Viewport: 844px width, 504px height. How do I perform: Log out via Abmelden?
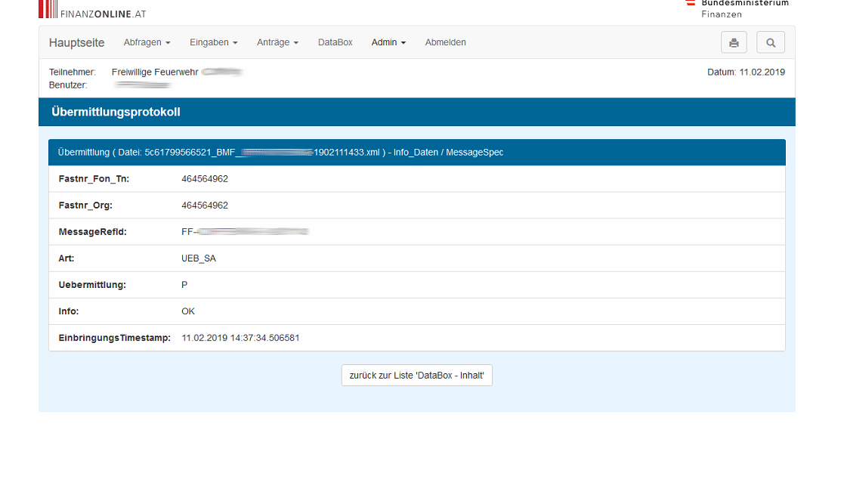click(445, 42)
